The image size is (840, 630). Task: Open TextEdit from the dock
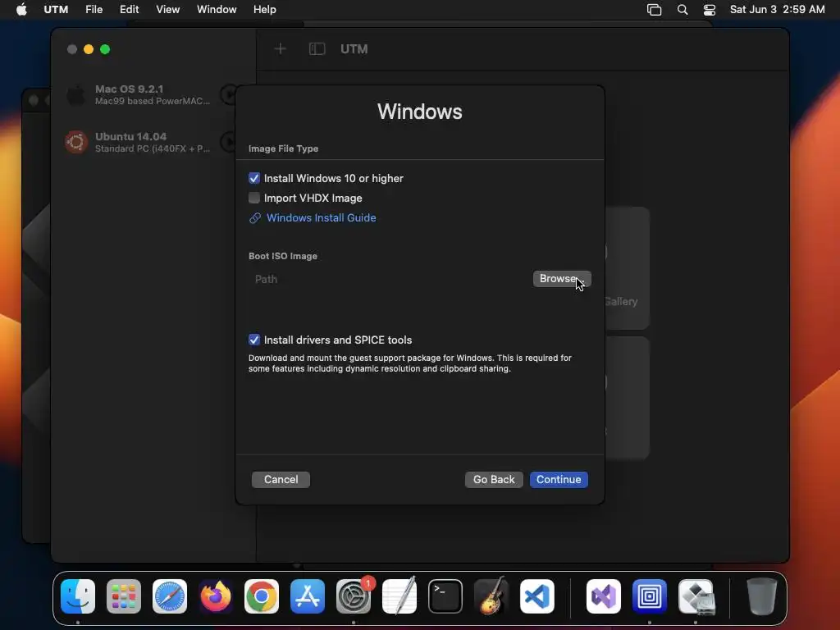coord(399,596)
